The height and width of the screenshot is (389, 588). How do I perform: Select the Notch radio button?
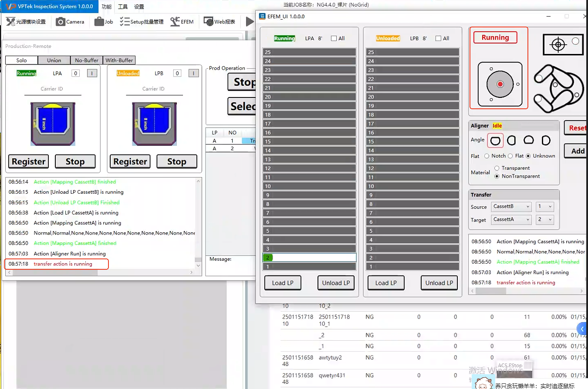tap(487, 156)
